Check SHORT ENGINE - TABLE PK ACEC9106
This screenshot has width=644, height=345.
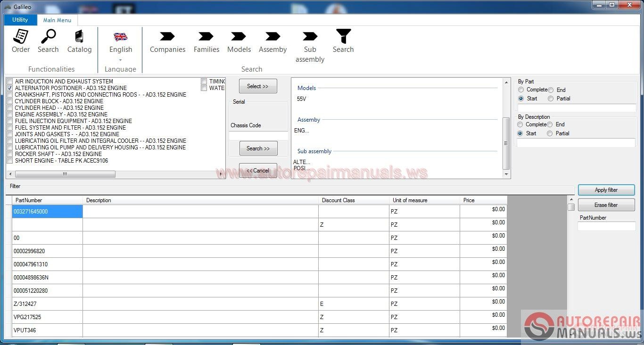point(10,161)
